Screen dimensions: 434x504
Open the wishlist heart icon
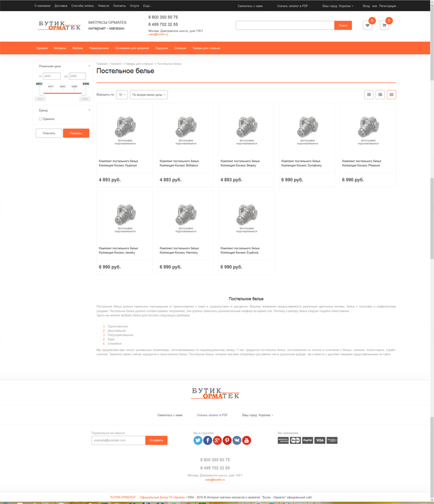(367, 26)
